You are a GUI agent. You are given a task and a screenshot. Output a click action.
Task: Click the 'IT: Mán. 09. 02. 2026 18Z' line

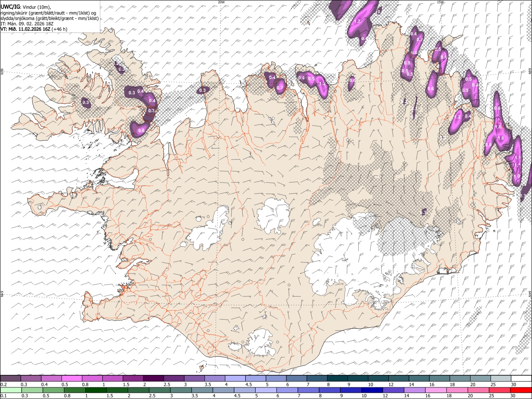coord(27,24)
